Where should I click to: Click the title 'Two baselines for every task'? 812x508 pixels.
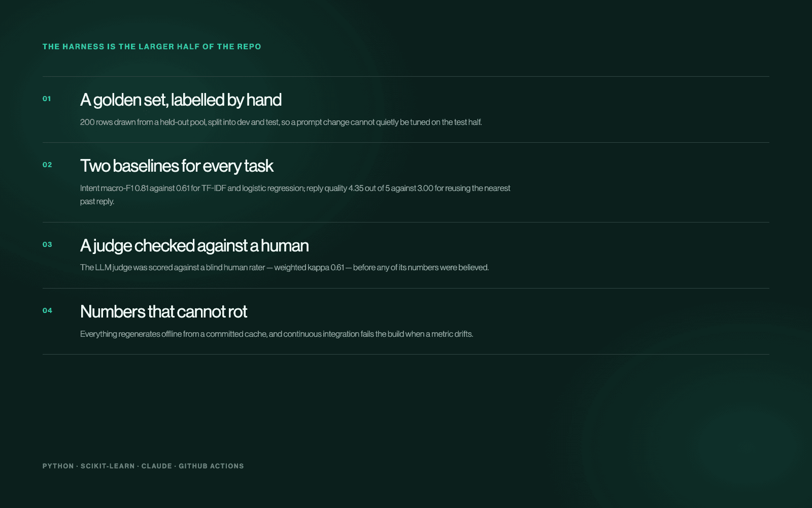pyautogui.click(x=177, y=166)
